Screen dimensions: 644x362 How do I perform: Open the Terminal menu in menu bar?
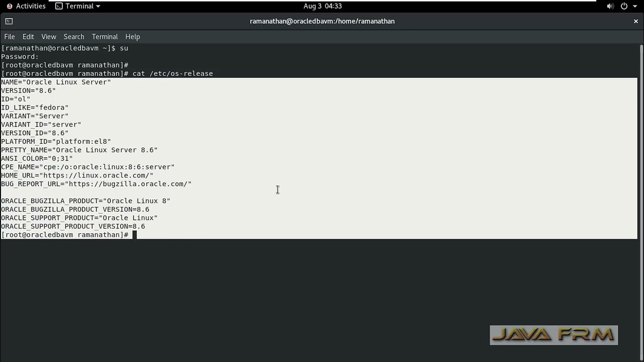pos(105,37)
